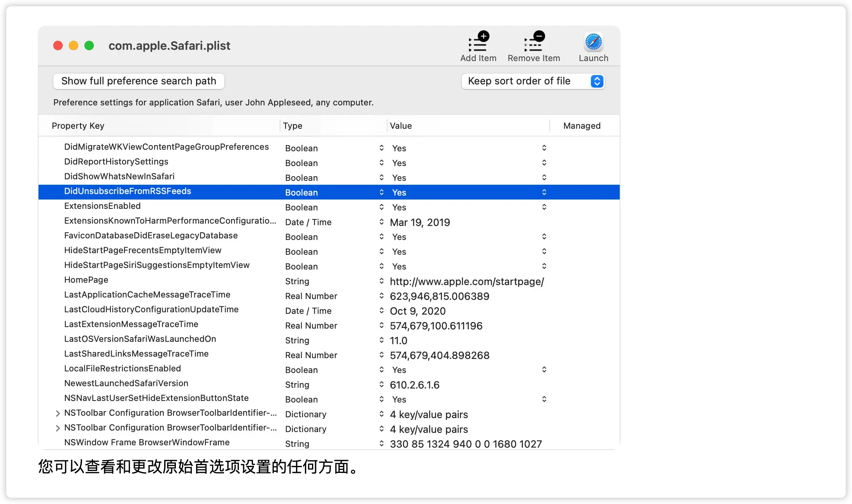
Task: Open type popup for NSWindow Frame BrowserWindowFrame
Action: [x=381, y=443]
